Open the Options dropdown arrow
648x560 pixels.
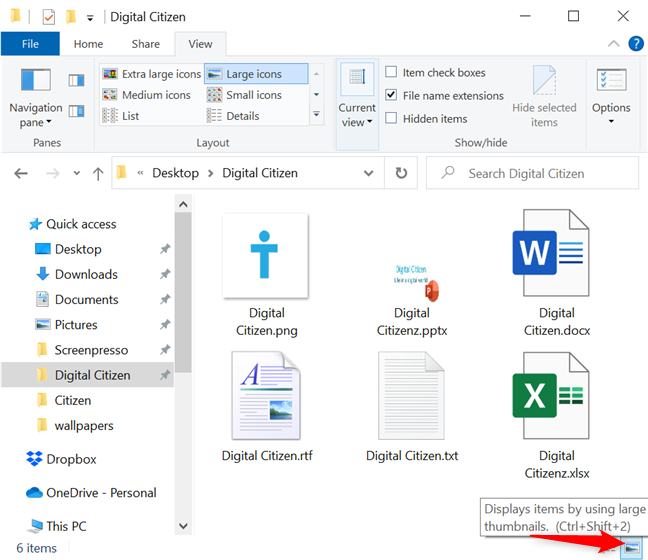click(611, 122)
